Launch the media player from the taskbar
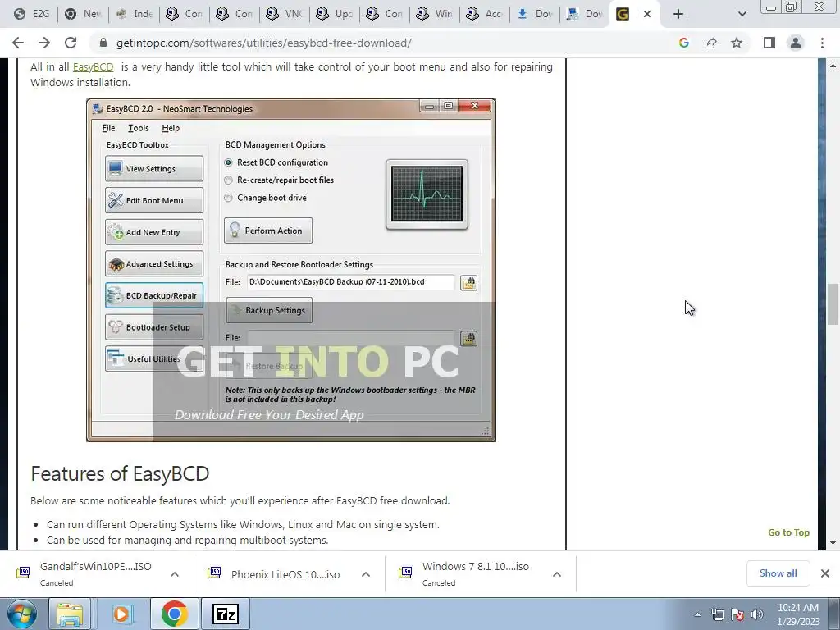 pos(121,614)
